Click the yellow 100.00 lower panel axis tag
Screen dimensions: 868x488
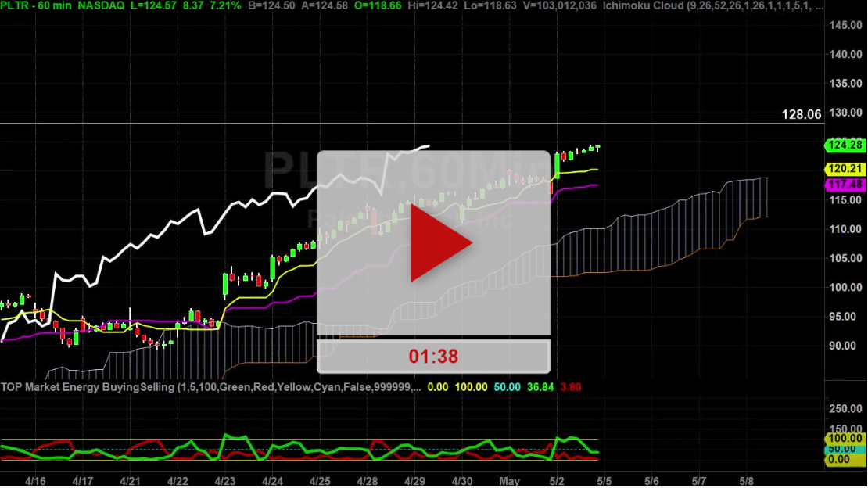pos(845,438)
